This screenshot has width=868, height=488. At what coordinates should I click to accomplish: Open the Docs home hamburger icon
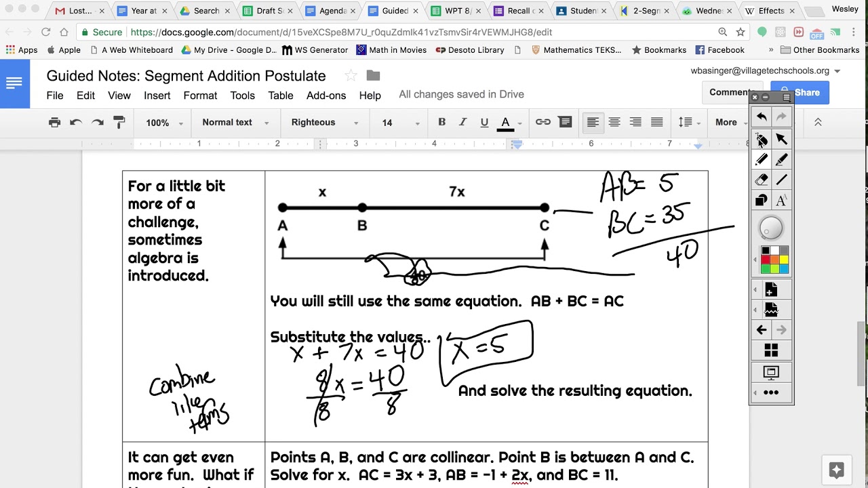point(14,83)
